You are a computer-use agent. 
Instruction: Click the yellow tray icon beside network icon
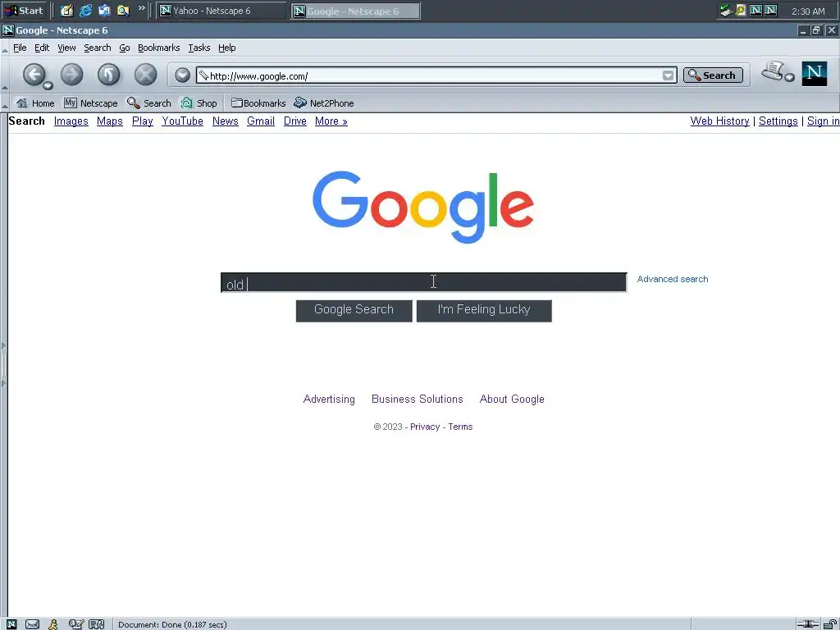[741, 10]
